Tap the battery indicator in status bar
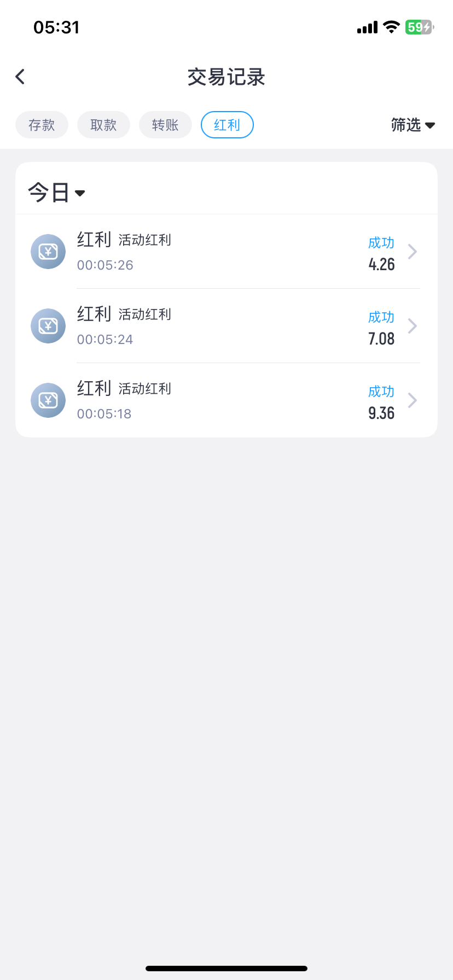 tap(419, 27)
